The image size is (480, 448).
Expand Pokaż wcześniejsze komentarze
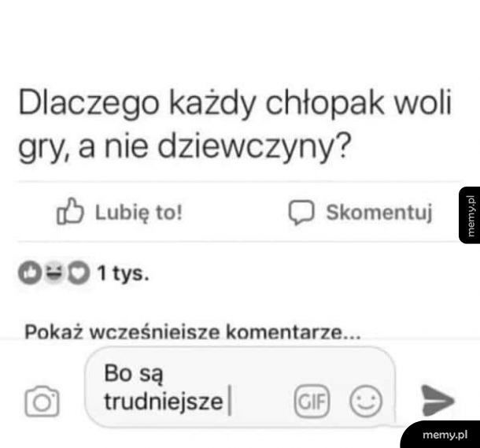pyautogui.click(x=193, y=332)
